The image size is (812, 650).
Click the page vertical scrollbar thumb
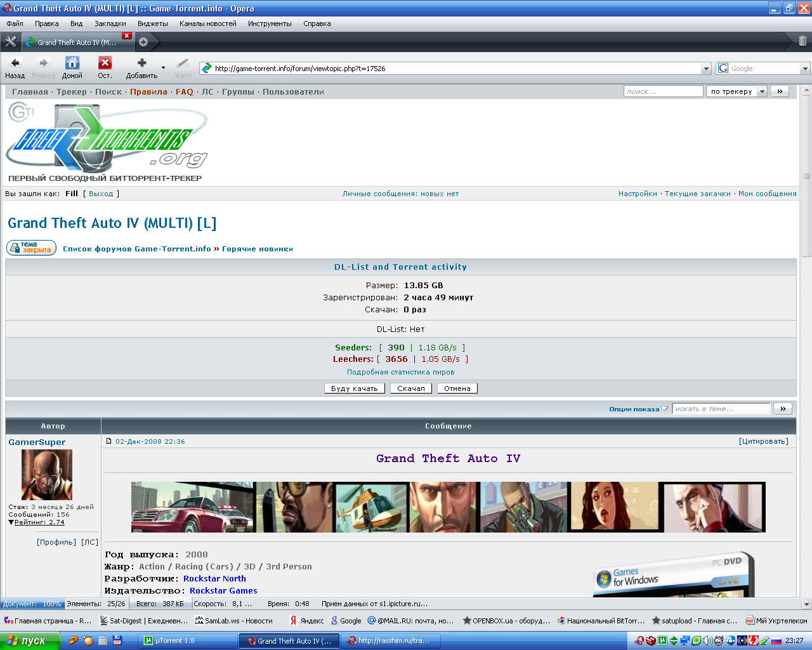(806, 176)
